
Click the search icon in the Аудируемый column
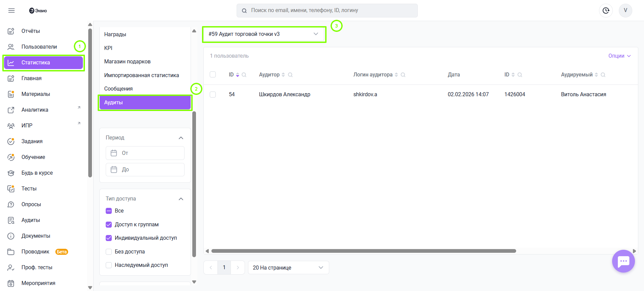click(603, 75)
